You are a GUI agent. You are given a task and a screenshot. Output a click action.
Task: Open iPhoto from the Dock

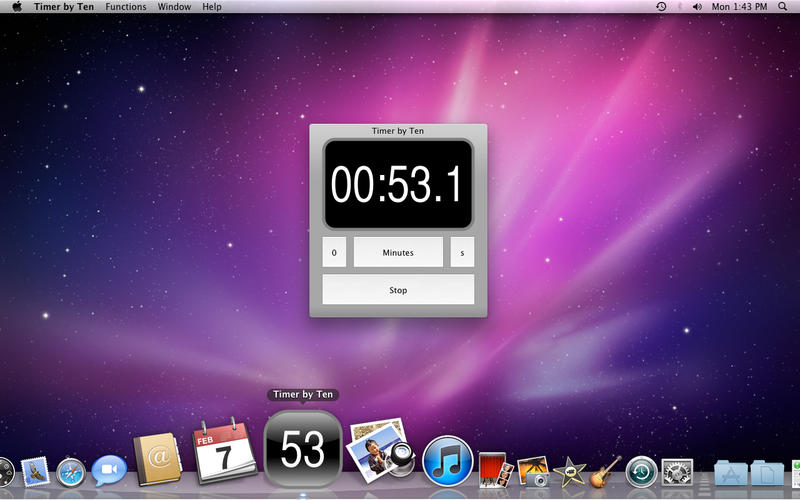(533, 471)
